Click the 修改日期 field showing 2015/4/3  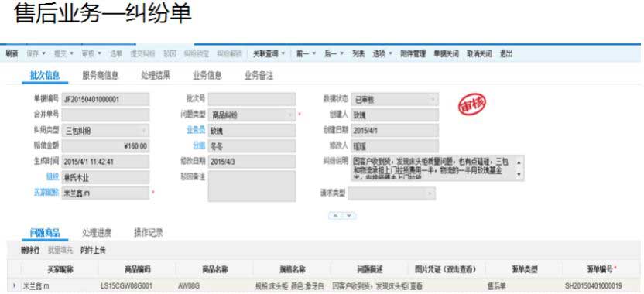252,162
